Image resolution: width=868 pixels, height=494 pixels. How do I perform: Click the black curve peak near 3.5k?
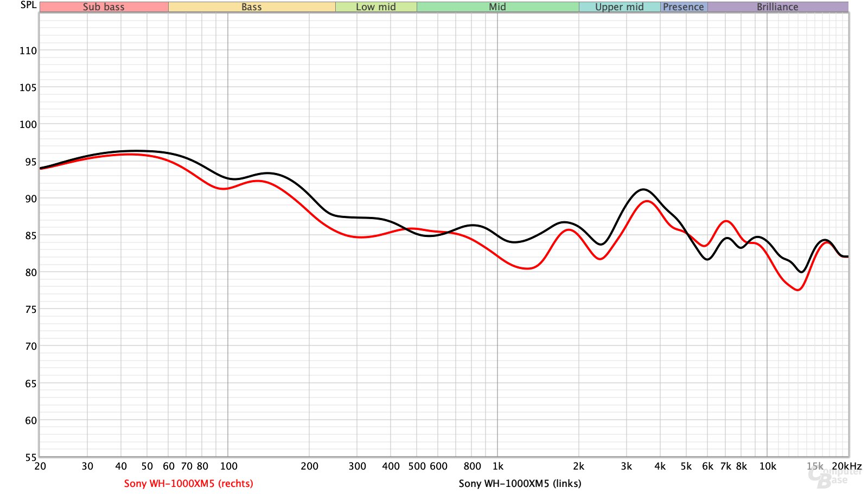[x=643, y=189]
